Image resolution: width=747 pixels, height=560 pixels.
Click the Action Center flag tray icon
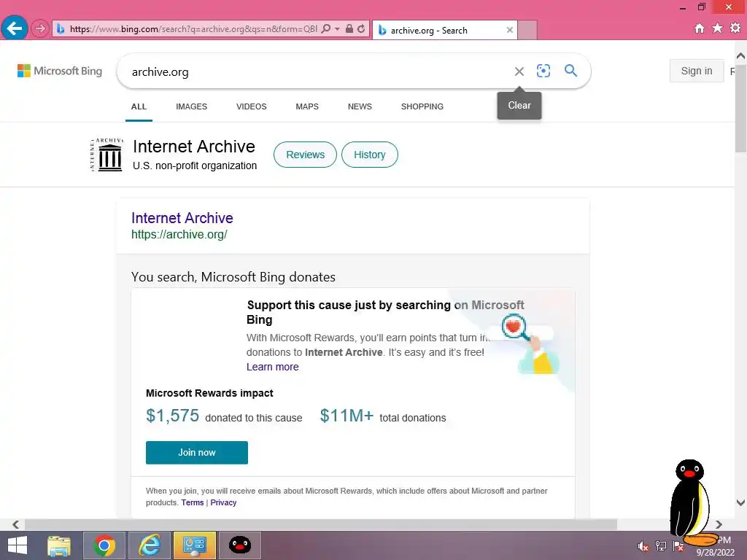[x=678, y=546]
